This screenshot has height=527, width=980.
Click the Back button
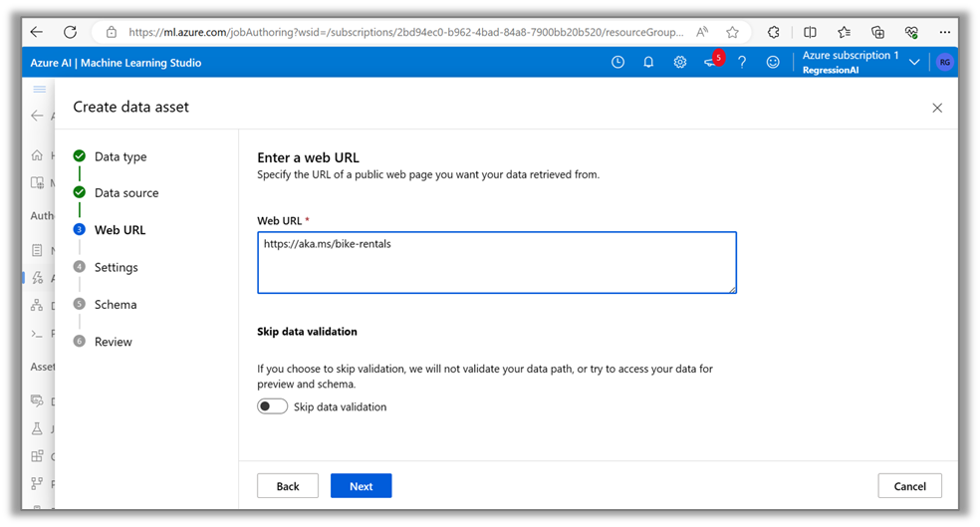(x=288, y=486)
